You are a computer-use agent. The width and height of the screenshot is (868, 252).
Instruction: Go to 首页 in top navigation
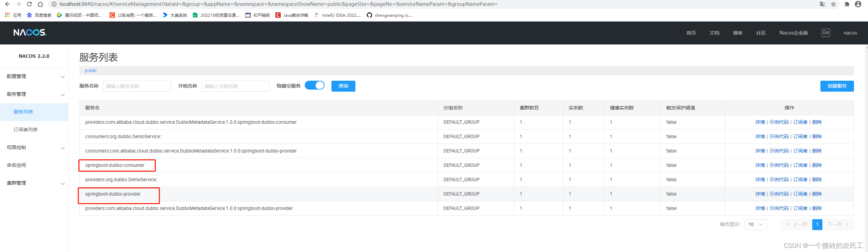click(x=691, y=33)
